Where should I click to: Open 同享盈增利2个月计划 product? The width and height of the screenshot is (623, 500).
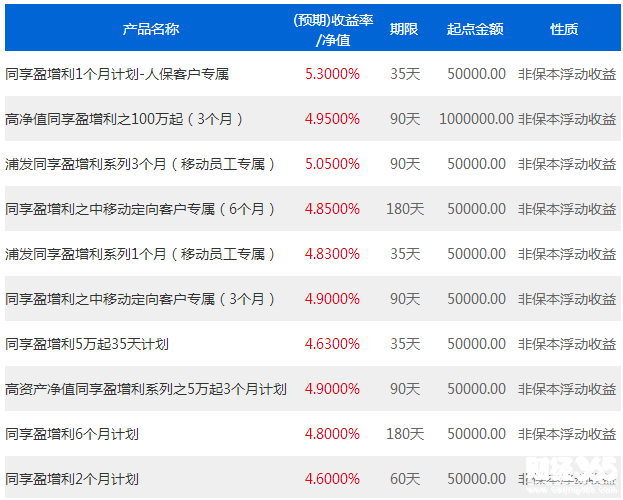(x=72, y=479)
